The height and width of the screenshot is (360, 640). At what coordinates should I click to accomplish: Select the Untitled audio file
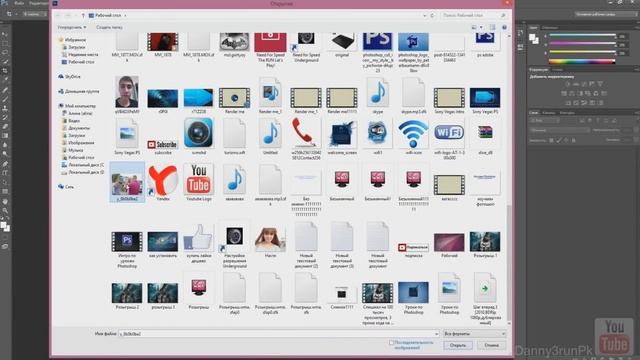click(x=270, y=137)
